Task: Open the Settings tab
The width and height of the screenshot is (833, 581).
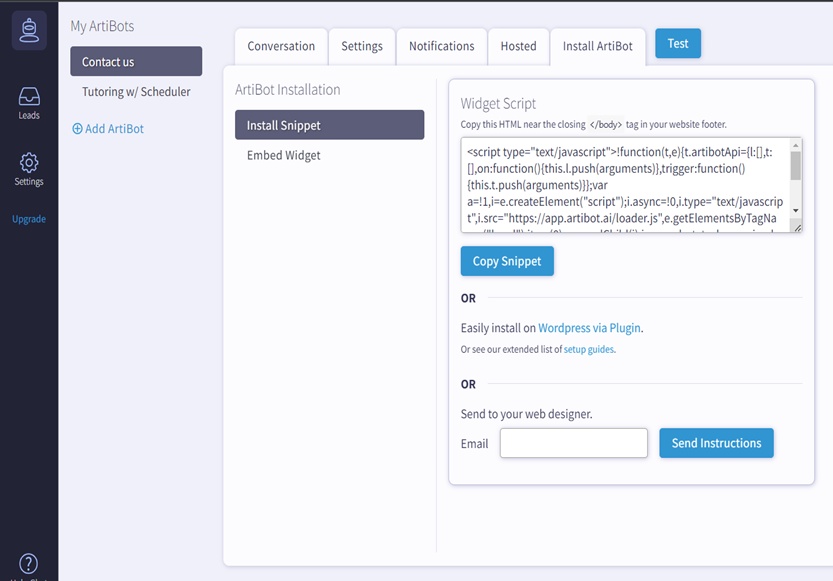Action: (362, 46)
